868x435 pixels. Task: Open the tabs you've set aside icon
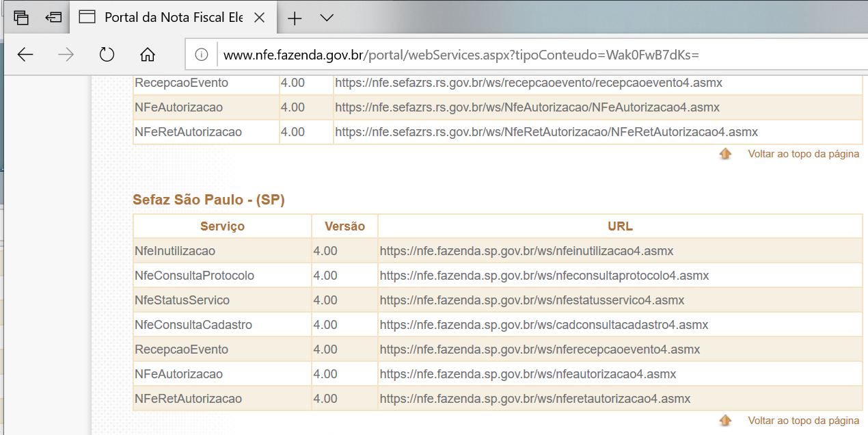21,18
